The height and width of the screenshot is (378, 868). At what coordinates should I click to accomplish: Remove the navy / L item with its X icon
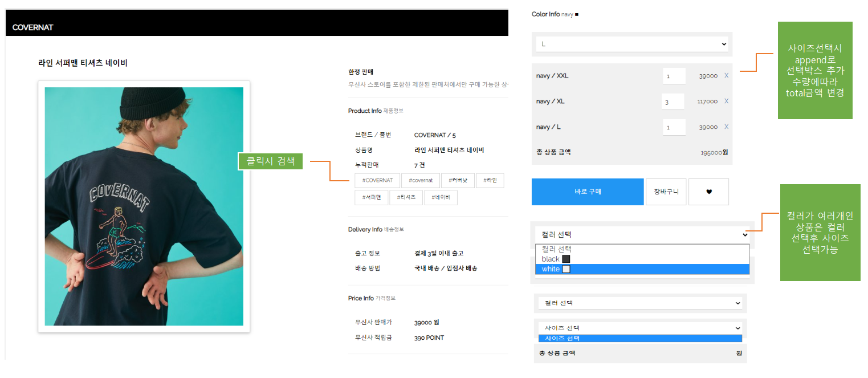click(726, 127)
